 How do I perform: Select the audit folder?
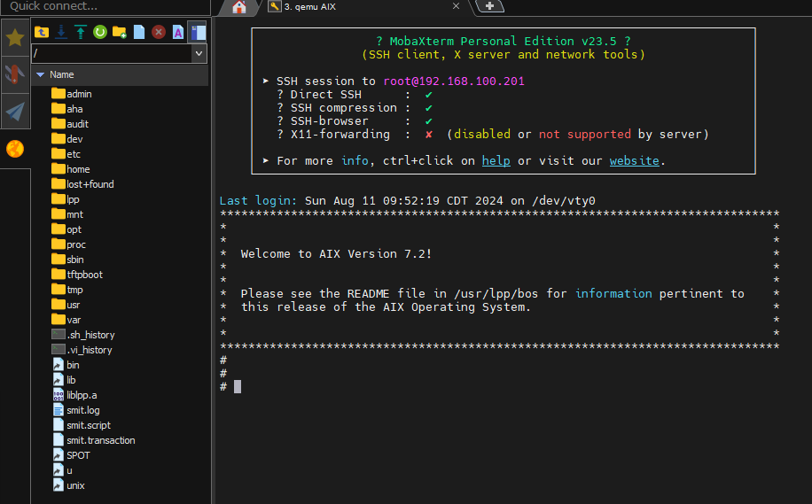pyautogui.click(x=70, y=124)
